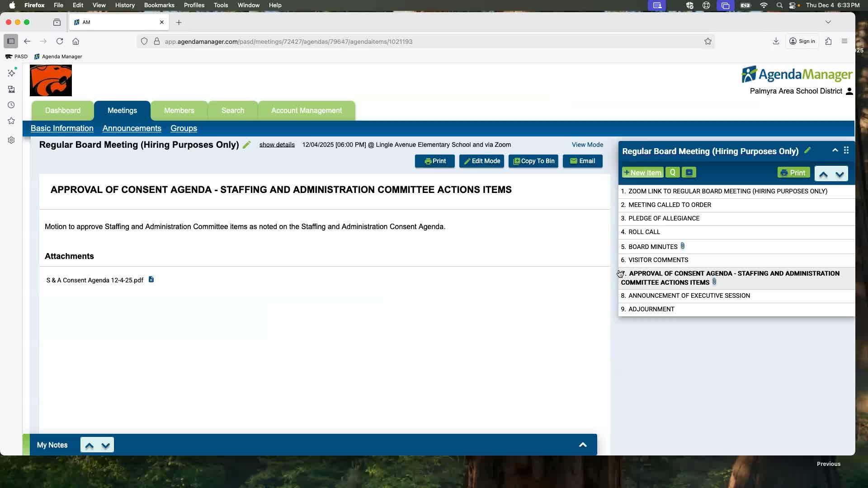This screenshot has height=488, width=868.
Task: Collapse the agenda panel with the header chevron
Action: click(x=835, y=150)
